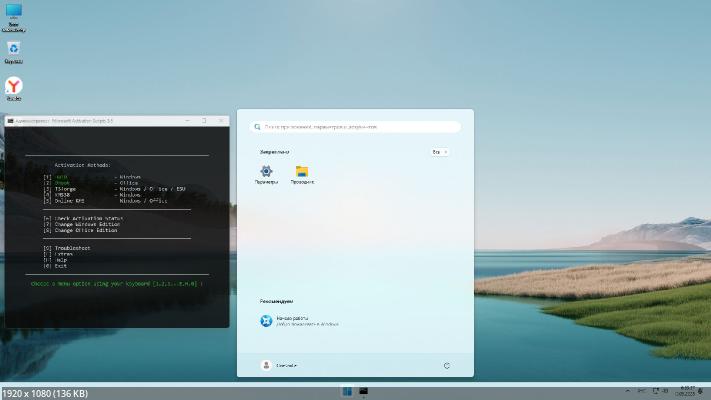Maximize the Microsoft Activation Scripts window
This screenshot has width=711, height=400.
tap(205, 120)
